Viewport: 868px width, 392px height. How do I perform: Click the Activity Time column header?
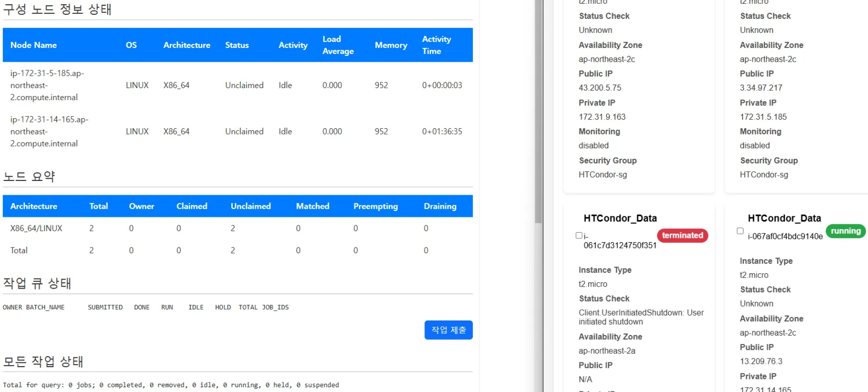(436, 45)
